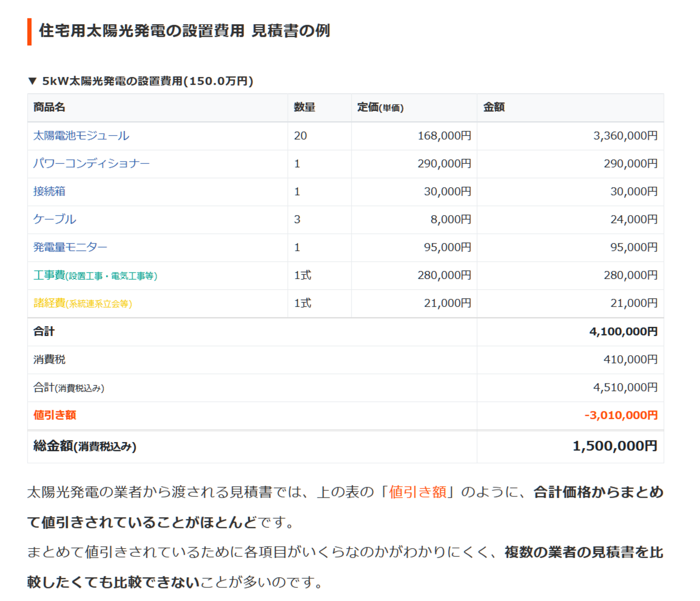Follow the ケーブル link
The width and height of the screenshot is (700, 601).
54,220
